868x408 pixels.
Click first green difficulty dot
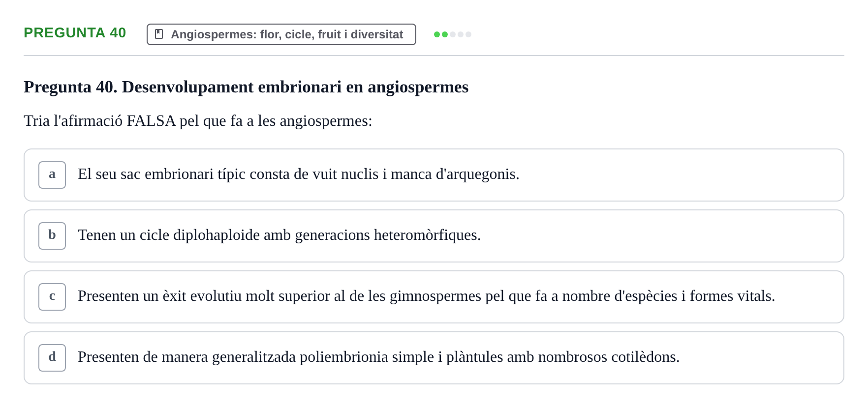tap(437, 34)
